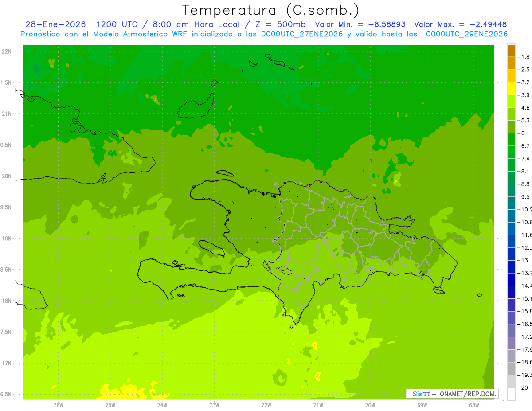The width and height of the screenshot is (532, 411).
Task: Click the "-6.7" colorbar value
Action: pyautogui.click(x=524, y=146)
